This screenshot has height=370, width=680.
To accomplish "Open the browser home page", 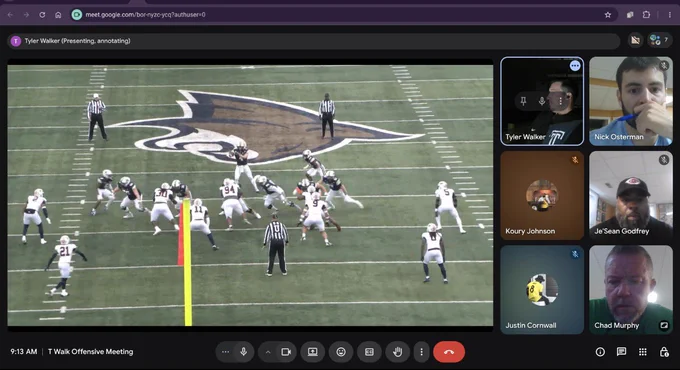I will point(58,15).
